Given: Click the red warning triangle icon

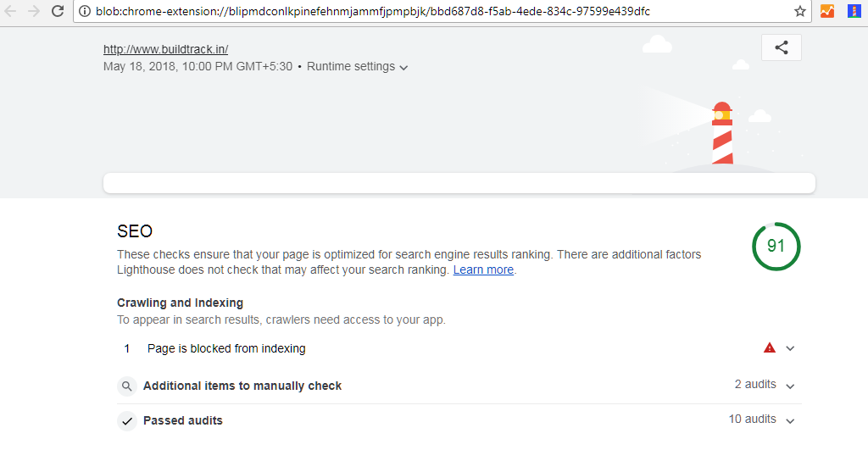Looking at the screenshot, I should (x=770, y=347).
